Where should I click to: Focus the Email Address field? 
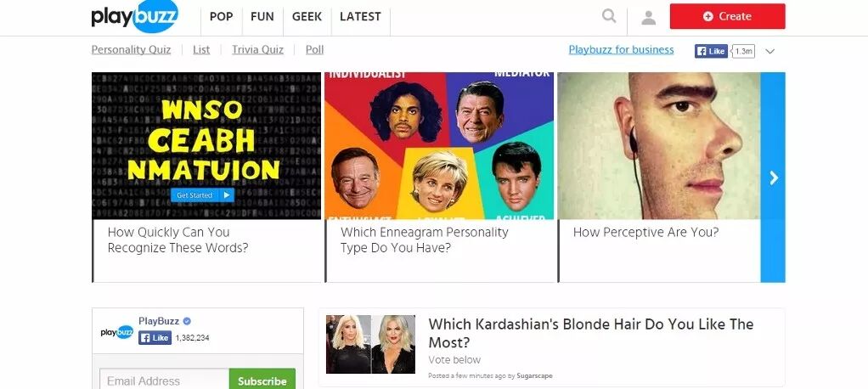tap(165, 381)
